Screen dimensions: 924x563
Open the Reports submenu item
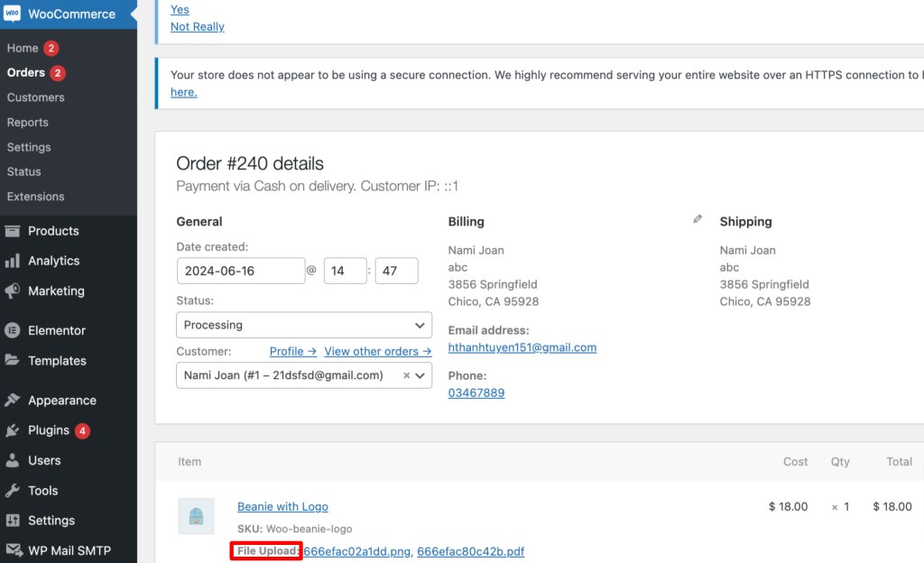(x=28, y=122)
